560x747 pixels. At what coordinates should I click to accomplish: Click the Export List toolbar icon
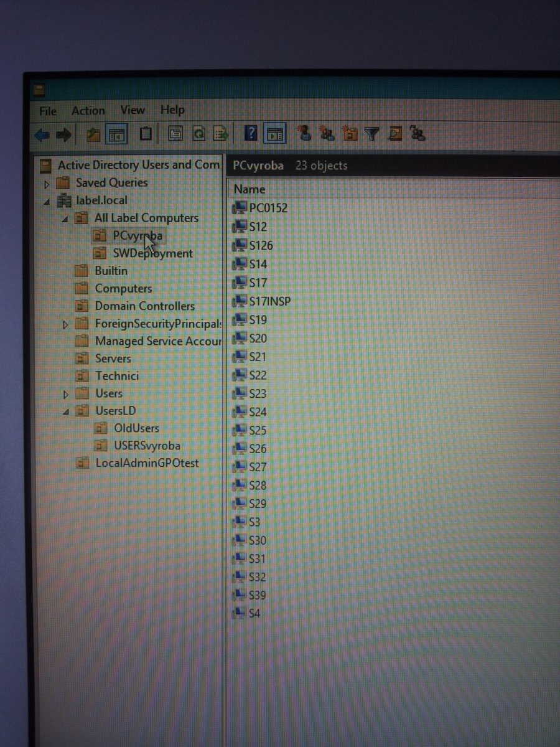[x=220, y=133]
